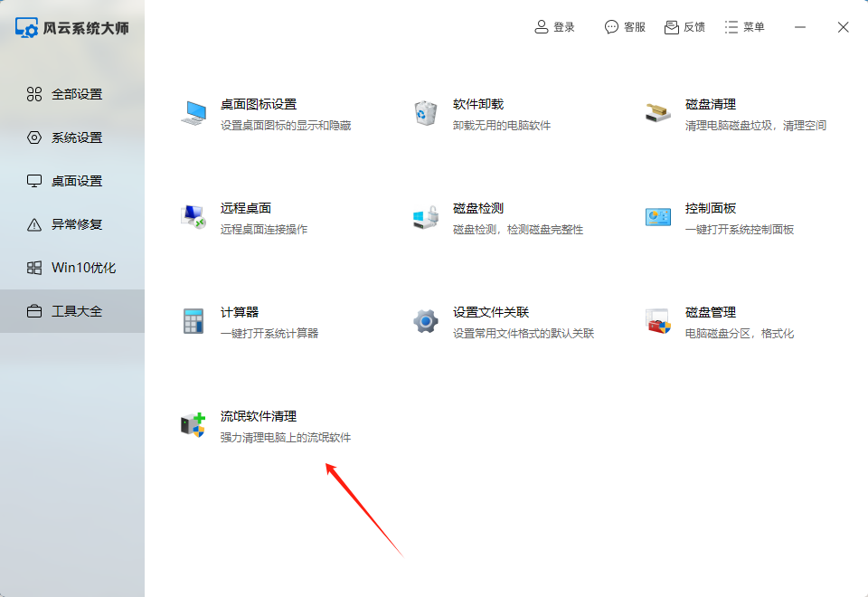Switch to the 系统设置 tab
Viewport: 868px width, 597px height.
[x=72, y=137]
